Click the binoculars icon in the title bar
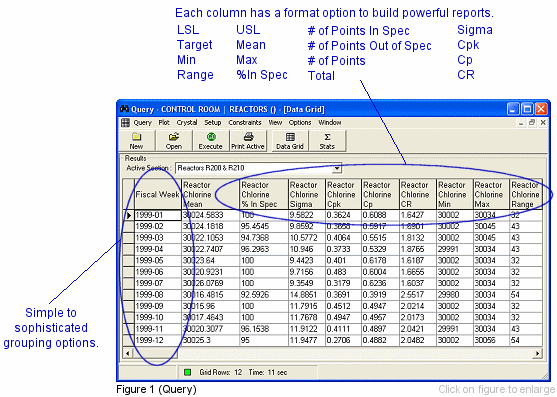This screenshot has width=557, height=397. [x=124, y=109]
